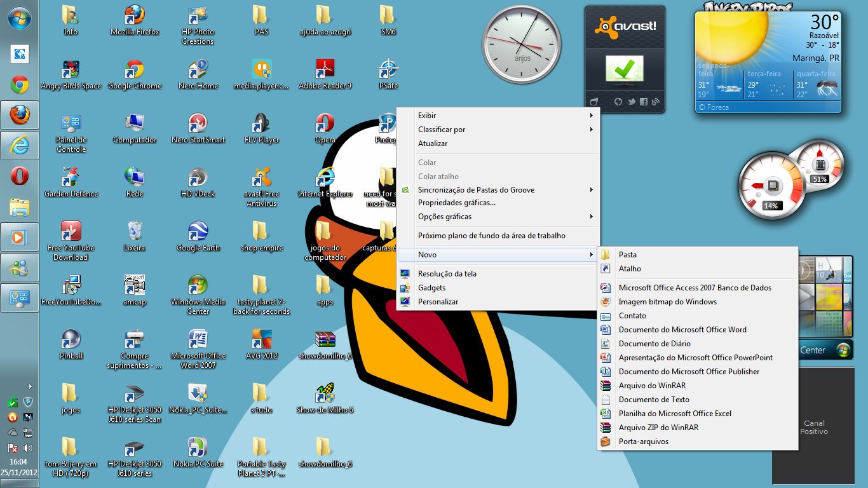Click the avast! gadget green check status
This screenshot has height=488, width=868.
624,69
